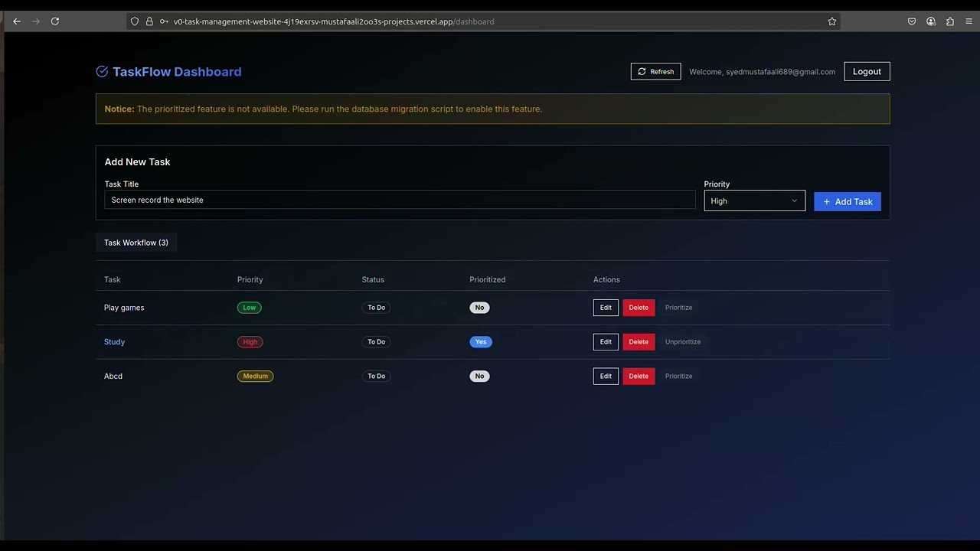
Task: Click the To Do status of Study
Action: (x=376, y=341)
